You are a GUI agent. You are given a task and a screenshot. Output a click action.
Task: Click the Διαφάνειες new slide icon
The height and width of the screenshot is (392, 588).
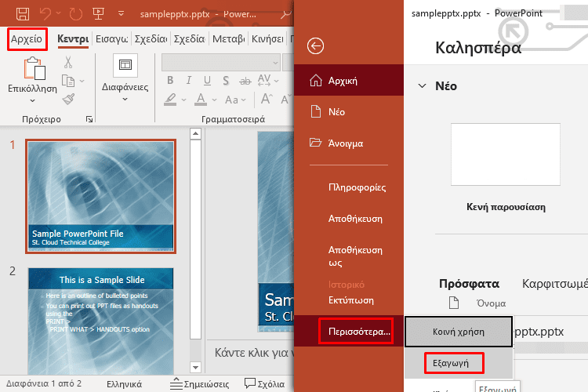(125, 65)
